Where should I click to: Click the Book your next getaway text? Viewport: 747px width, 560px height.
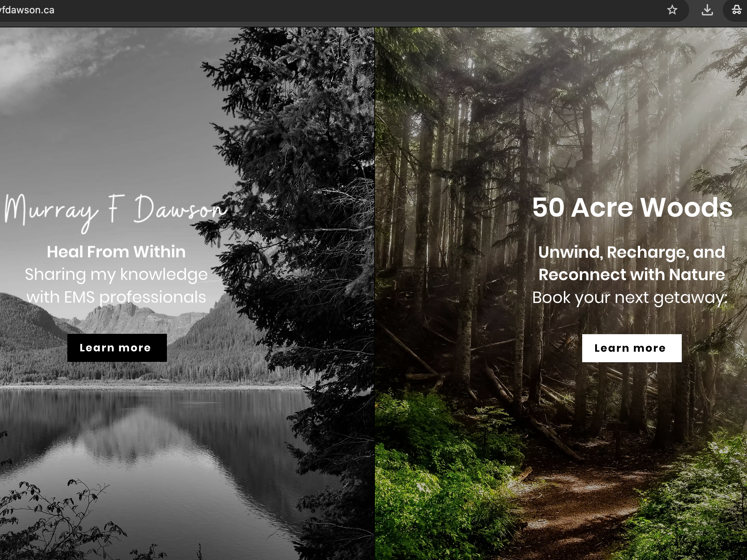pyautogui.click(x=630, y=298)
